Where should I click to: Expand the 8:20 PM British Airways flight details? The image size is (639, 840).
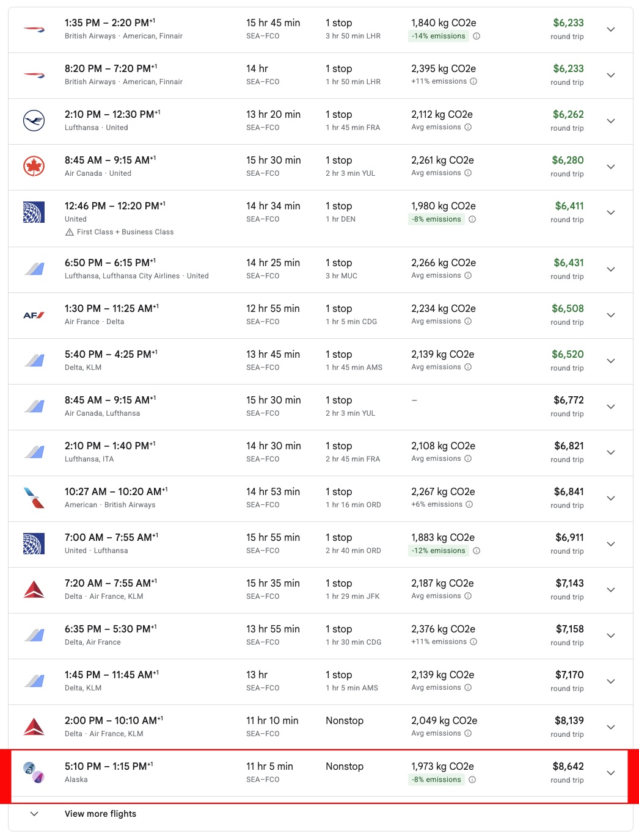tap(610, 75)
